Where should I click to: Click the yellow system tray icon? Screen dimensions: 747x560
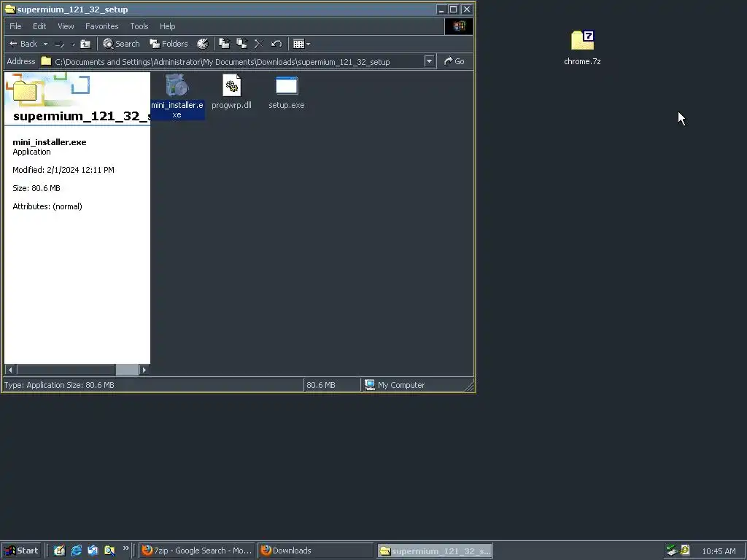click(685, 550)
